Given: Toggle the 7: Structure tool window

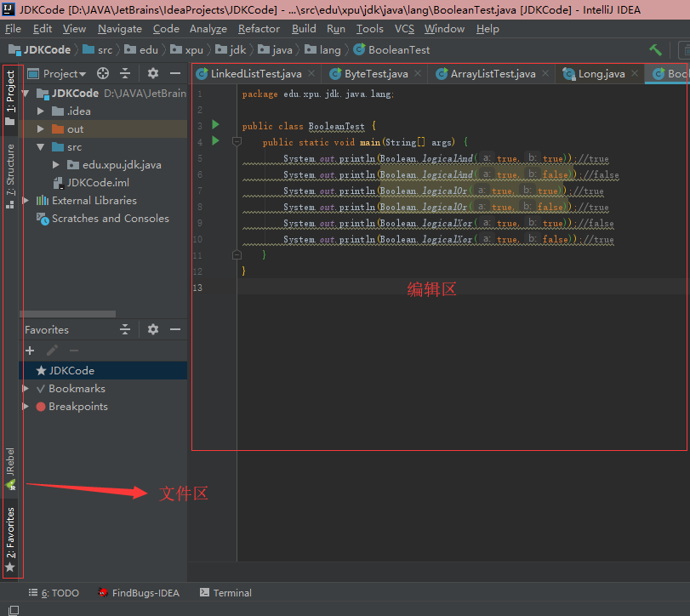Looking at the screenshot, I should (10, 175).
